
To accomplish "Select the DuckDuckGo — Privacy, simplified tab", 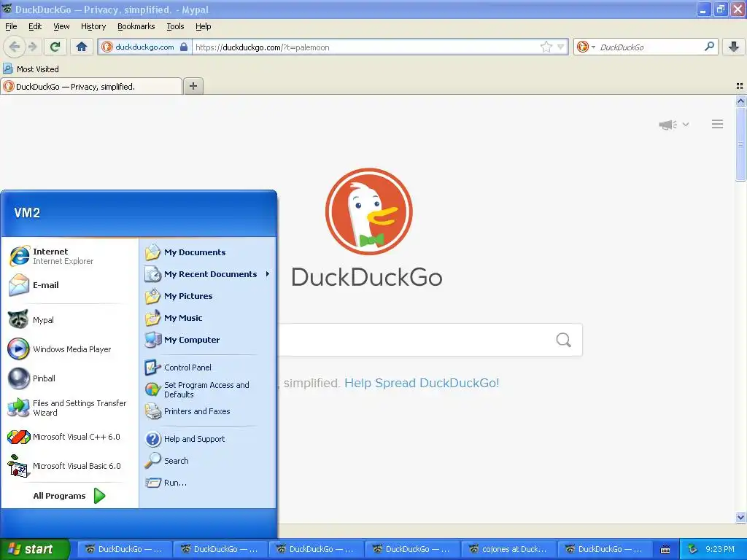I will pyautogui.click(x=91, y=86).
